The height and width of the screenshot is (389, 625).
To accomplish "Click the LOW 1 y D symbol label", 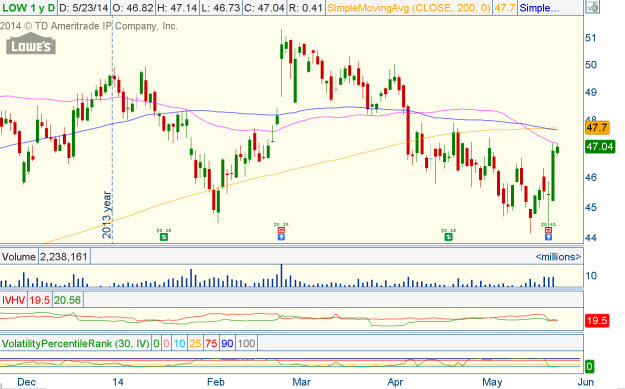I will [28, 8].
